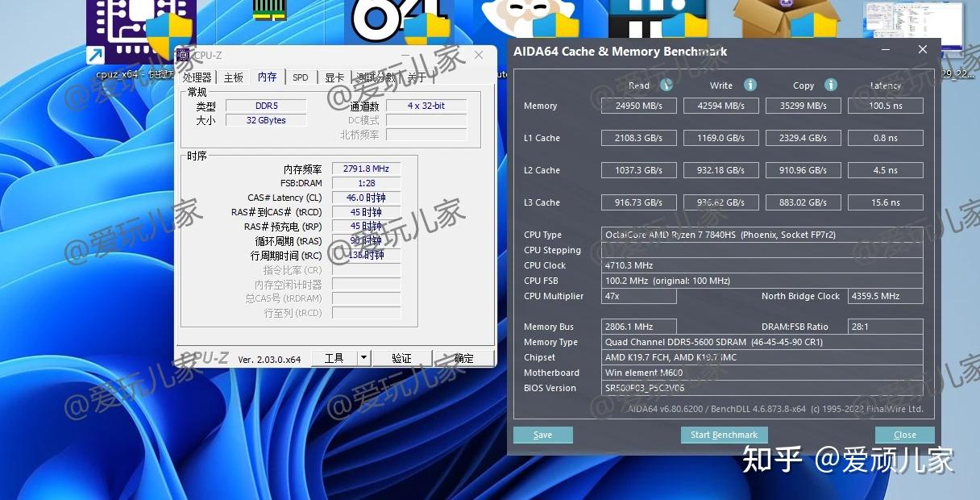The image size is (980, 500).
Task: Switch to the 处理器 Processor tab
Action: [x=197, y=77]
